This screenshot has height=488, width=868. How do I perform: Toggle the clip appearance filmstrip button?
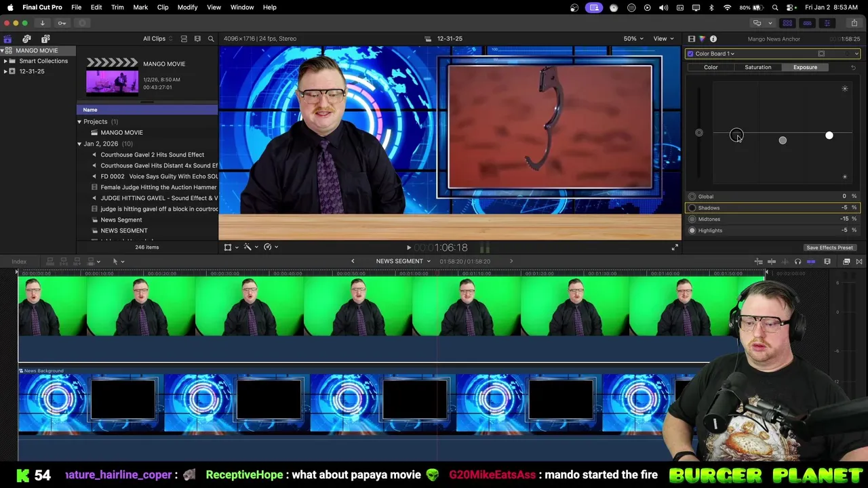tap(827, 262)
